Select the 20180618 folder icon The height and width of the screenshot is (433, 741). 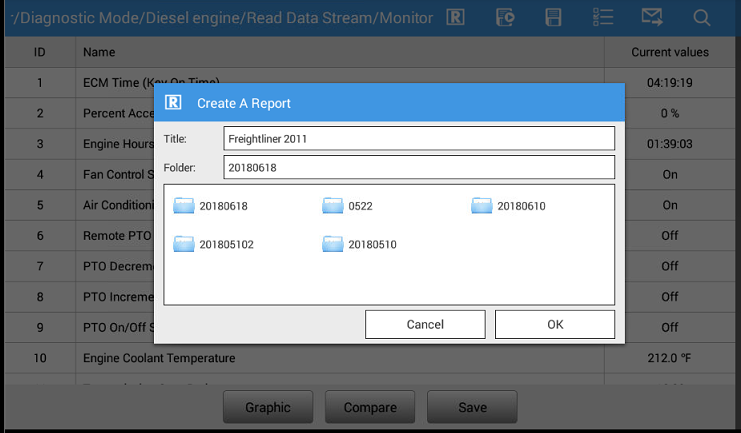coord(184,206)
